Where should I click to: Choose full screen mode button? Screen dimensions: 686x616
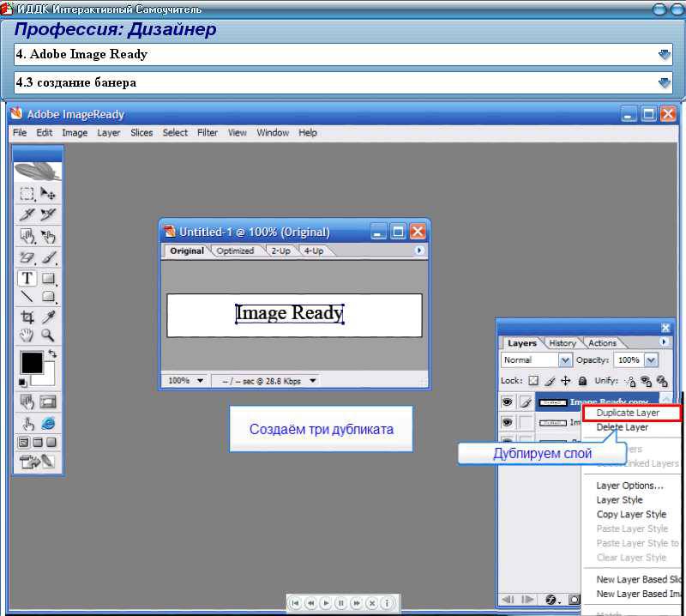[51, 442]
